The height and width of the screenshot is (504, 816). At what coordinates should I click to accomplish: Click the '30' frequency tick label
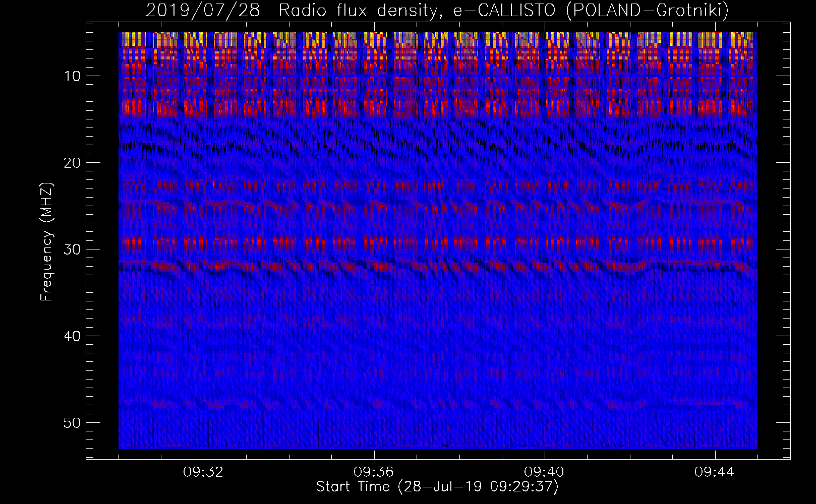(72, 249)
